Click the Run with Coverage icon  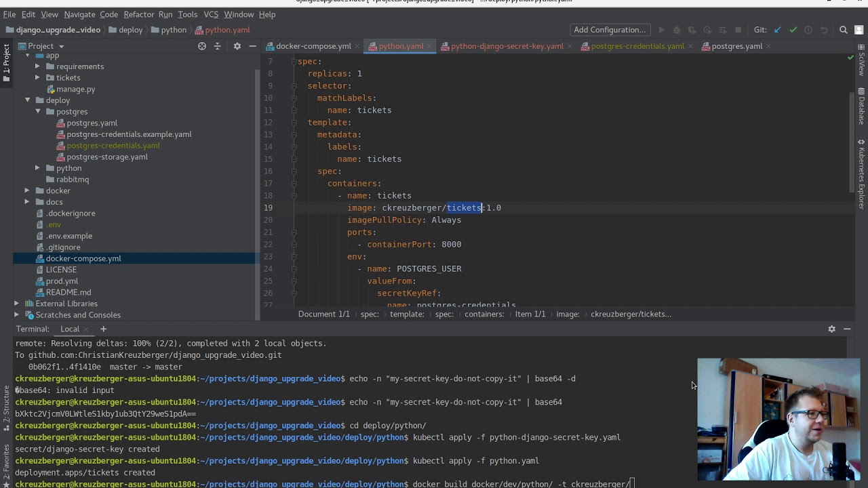[x=692, y=30]
